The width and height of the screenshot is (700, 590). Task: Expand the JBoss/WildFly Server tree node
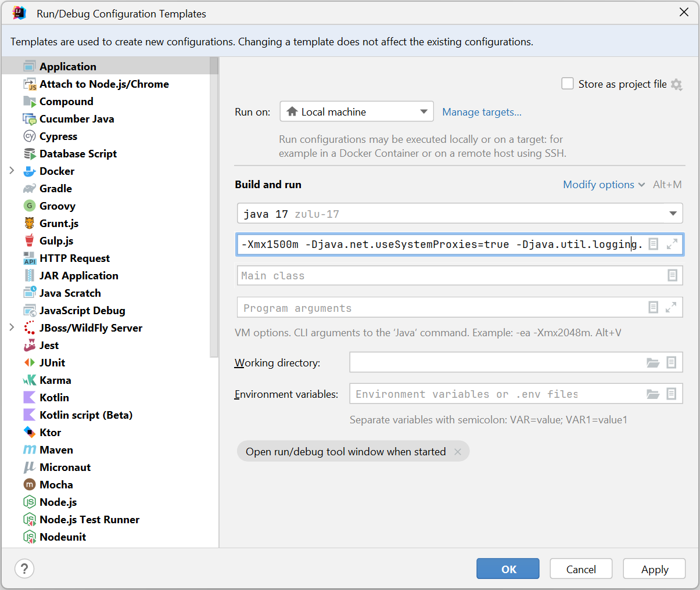12,328
